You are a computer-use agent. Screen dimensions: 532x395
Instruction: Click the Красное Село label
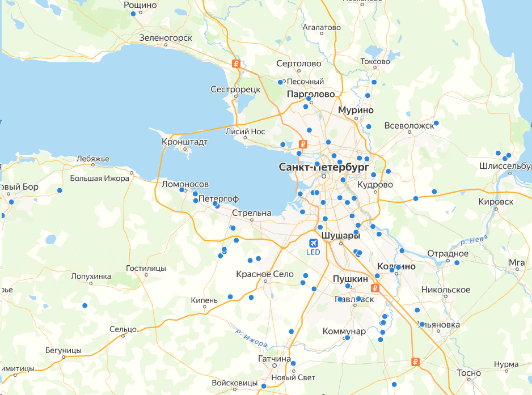tap(265, 274)
